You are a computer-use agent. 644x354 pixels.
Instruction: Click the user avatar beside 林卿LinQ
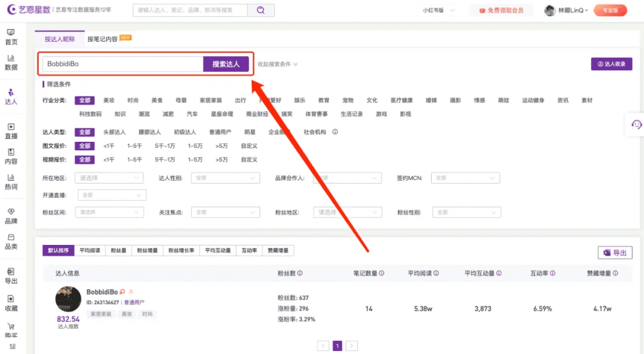point(550,10)
